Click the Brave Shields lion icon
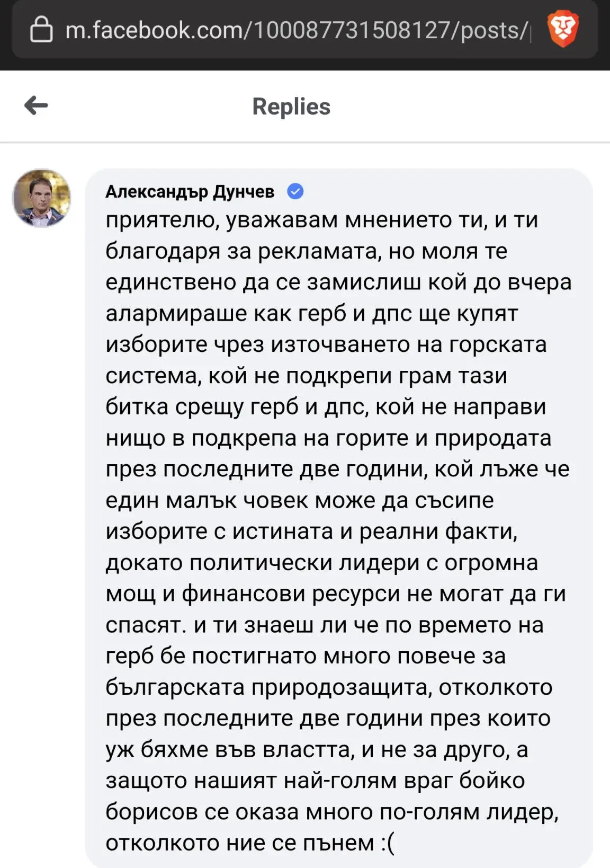This screenshot has width=610, height=868. [x=562, y=30]
